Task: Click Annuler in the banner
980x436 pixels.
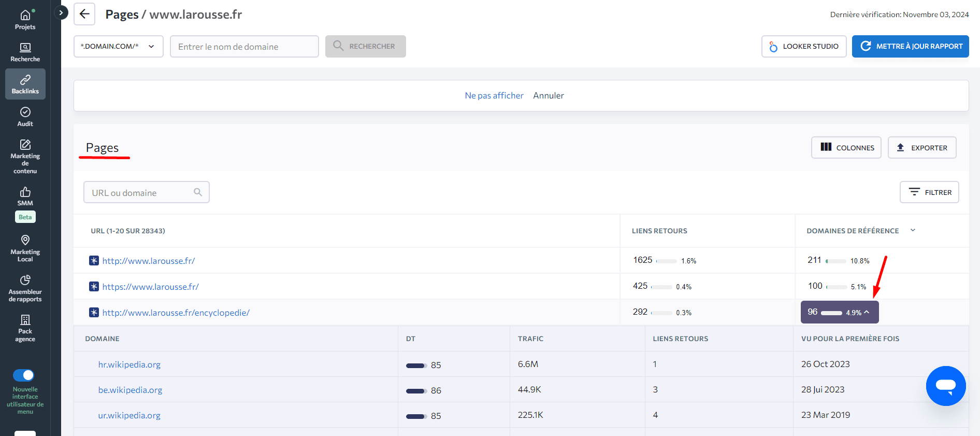Action: pyautogui.click(x=549, y=95)
